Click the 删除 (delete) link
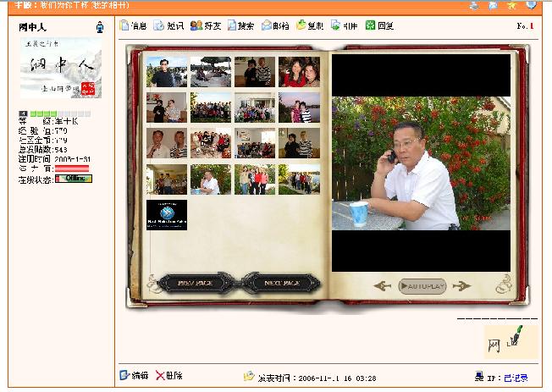 point(168,375)
